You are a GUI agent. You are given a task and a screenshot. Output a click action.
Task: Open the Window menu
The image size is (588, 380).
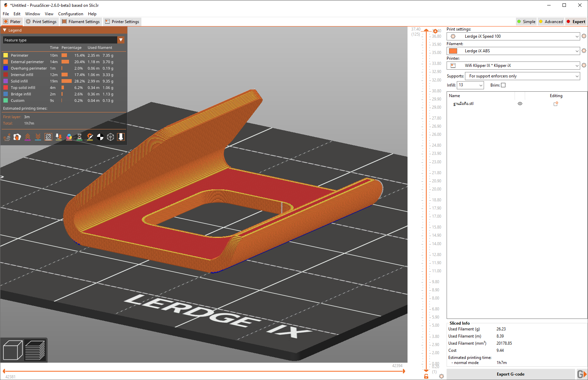click(x=33, y=14)
